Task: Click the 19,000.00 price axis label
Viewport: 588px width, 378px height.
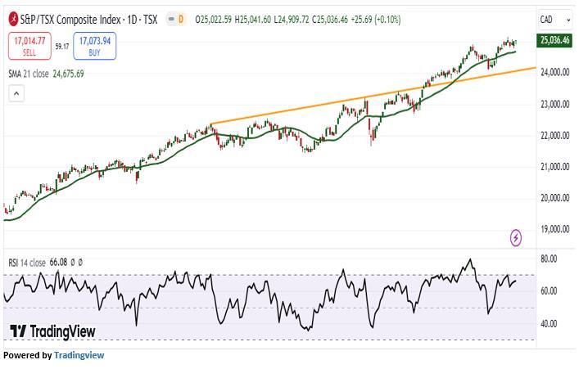Action: pos(554,229)
